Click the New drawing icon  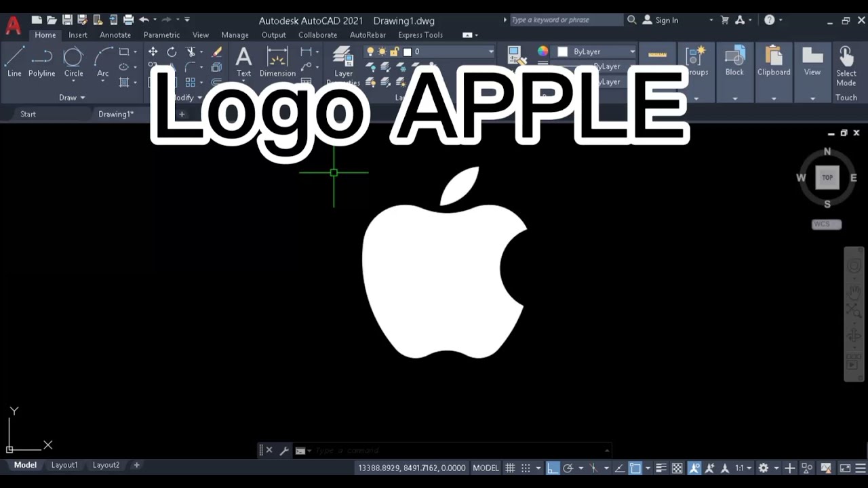point(37,20)
